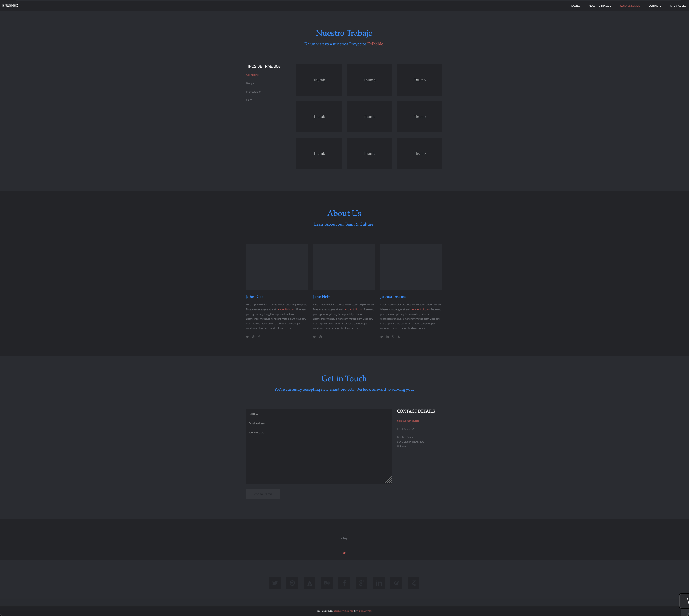Open SHORTCODES nav item
Image resolution: width=689 pixels, height=616 pixels.
678,6
